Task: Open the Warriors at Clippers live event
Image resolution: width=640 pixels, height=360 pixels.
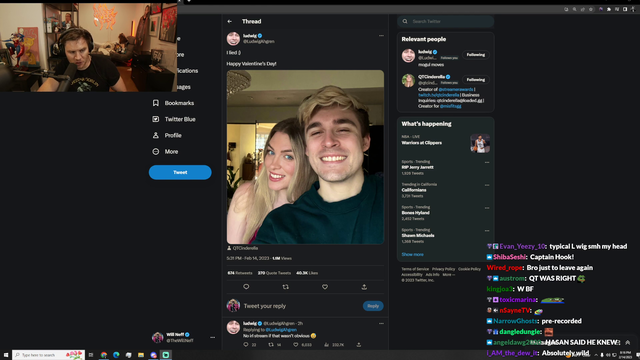Action: click(445, 142)
